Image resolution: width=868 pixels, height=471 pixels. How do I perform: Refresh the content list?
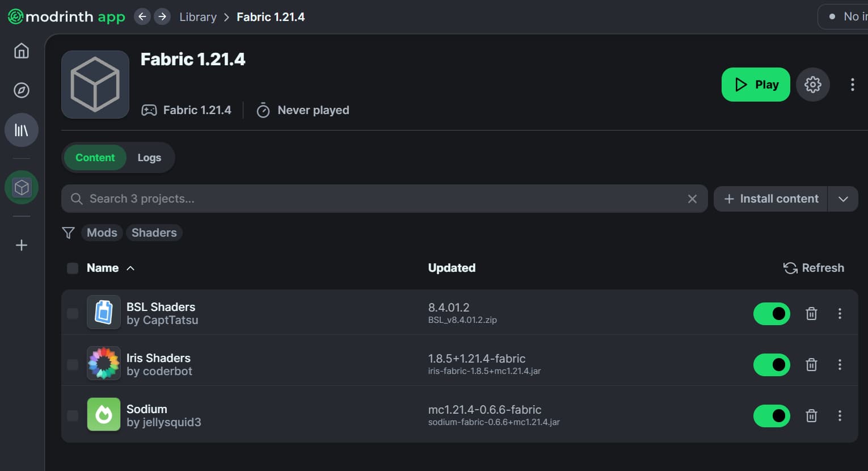pyautogui.click(x=814, y=268)
